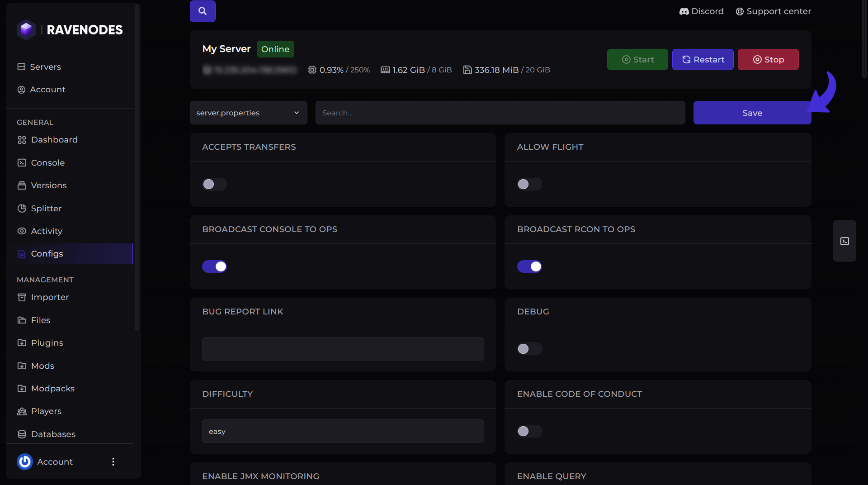
Task: Click the Ravenodes logo icon
Action: pos(26,29)
